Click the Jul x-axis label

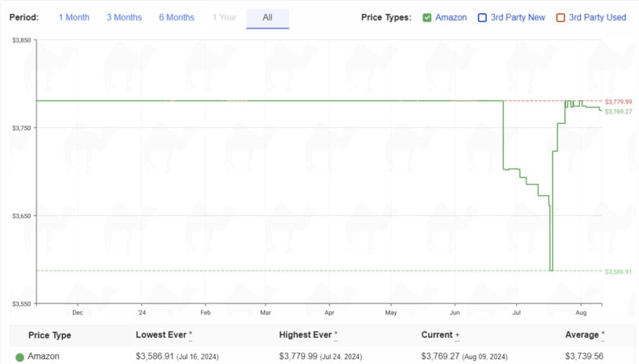pyautogui.click(x=516, y=313)
